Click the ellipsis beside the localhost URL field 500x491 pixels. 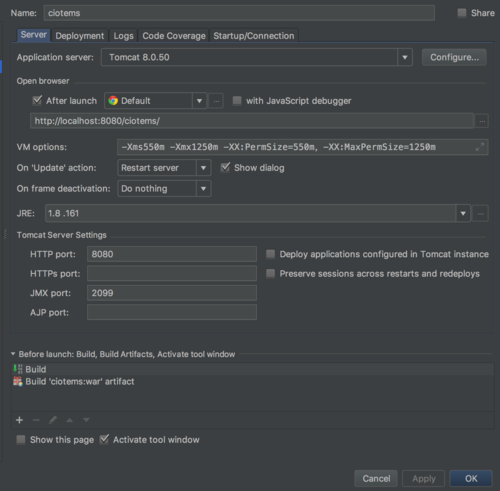(482, 121)
